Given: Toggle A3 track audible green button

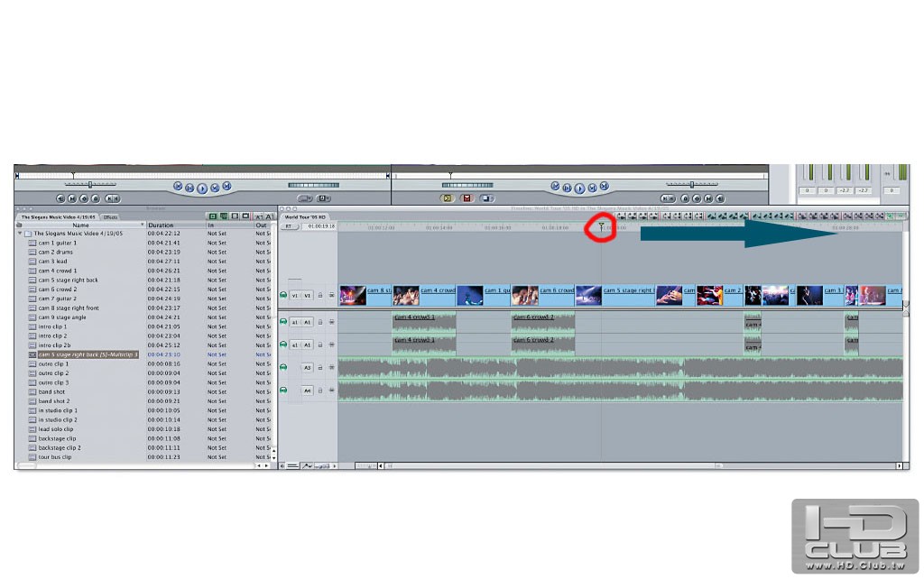Looking at the screenshot, I should pos(283,367).
